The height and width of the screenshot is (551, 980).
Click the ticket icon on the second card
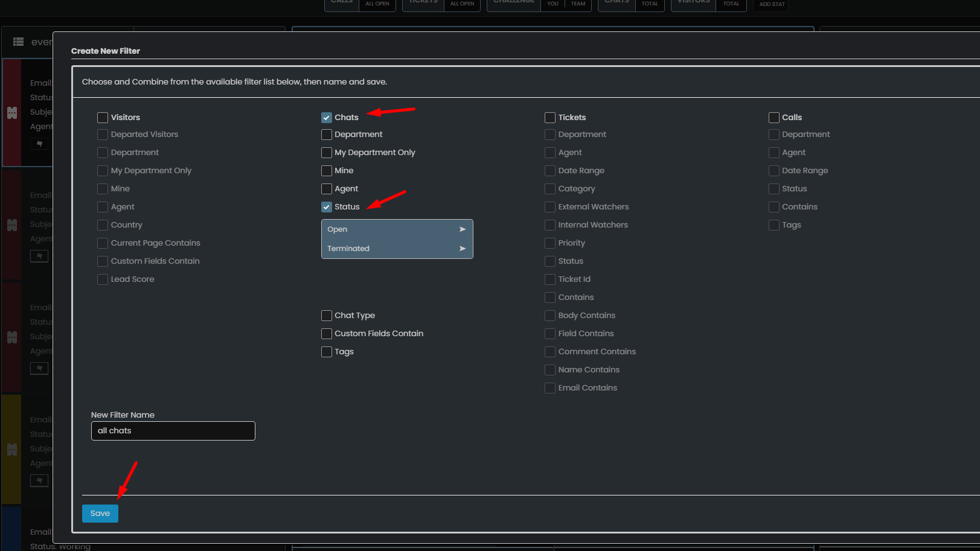[12, 225]
